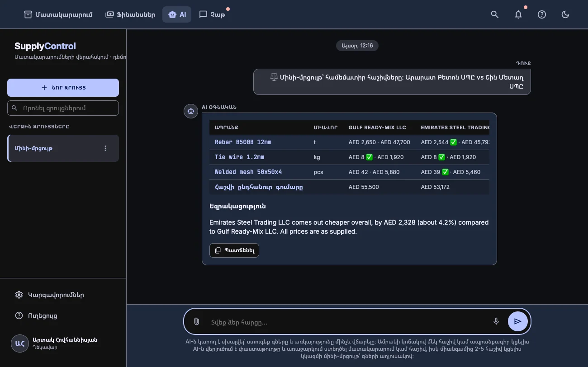Open the notifications bell
Image resolution: width=588 pixels, height=367 pixels.
pos(518,14)
